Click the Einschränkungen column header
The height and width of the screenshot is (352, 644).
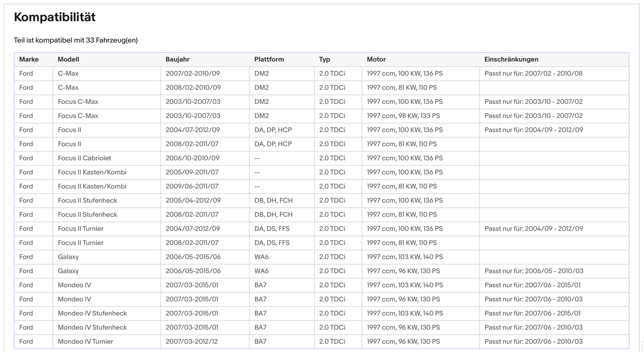click(x=511, y=60)
